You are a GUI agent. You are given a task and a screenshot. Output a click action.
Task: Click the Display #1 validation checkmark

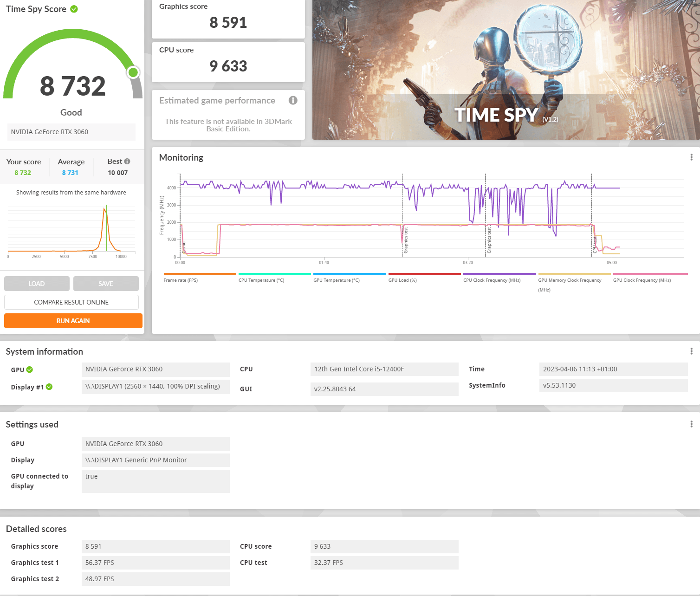[x=49, y=387]
